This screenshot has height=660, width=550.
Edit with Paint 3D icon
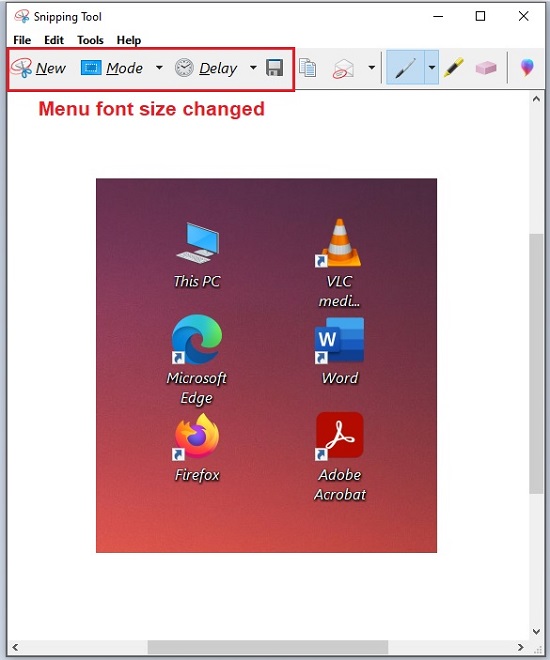[x=527, y=67]
